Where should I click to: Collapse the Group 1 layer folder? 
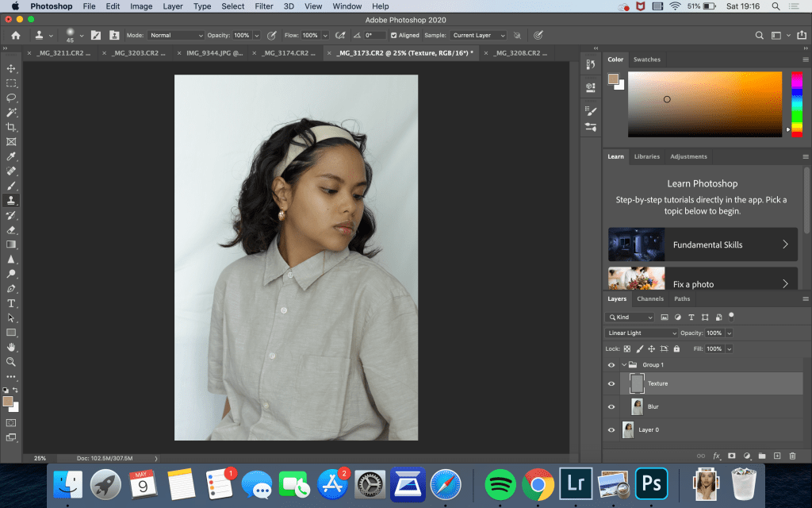(x=624, y=365)
